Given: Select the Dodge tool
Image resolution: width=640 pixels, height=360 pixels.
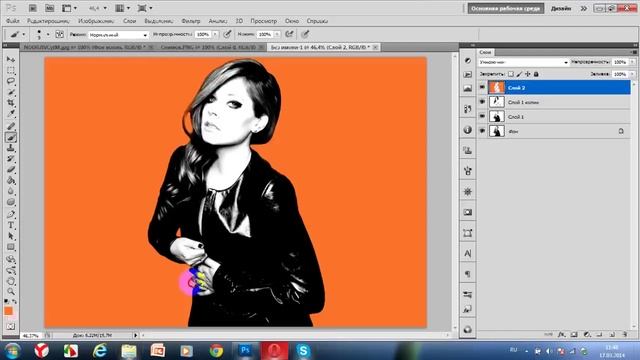Looking at the screenshot, I should click(11, 202).
